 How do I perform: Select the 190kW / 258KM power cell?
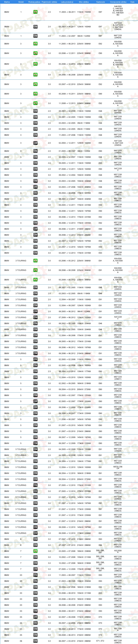(84, 551)
